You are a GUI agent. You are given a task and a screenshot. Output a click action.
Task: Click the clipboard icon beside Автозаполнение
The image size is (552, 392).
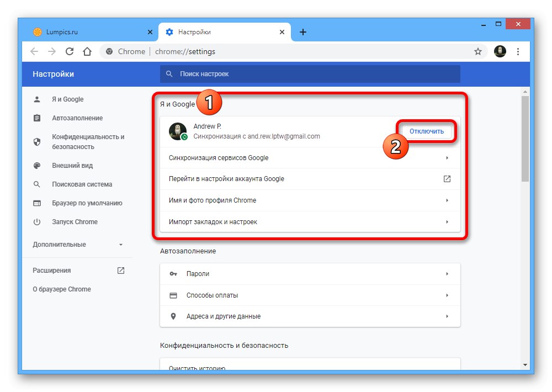point(37,118)
